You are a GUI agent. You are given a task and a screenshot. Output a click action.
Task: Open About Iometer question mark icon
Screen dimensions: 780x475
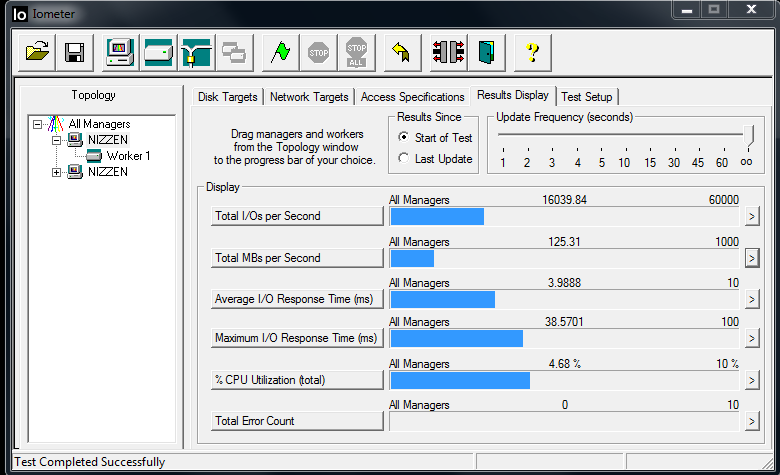pos(532,52)
